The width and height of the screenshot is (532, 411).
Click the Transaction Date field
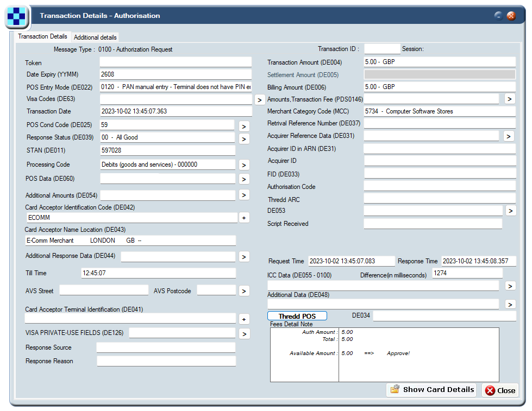coord(176,111)
